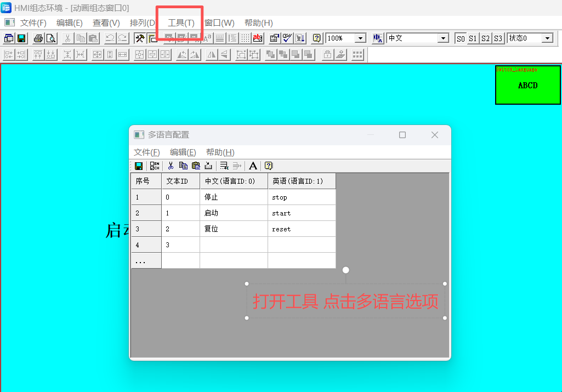Open print preview from the main toolbar

(x=51, y=38)
